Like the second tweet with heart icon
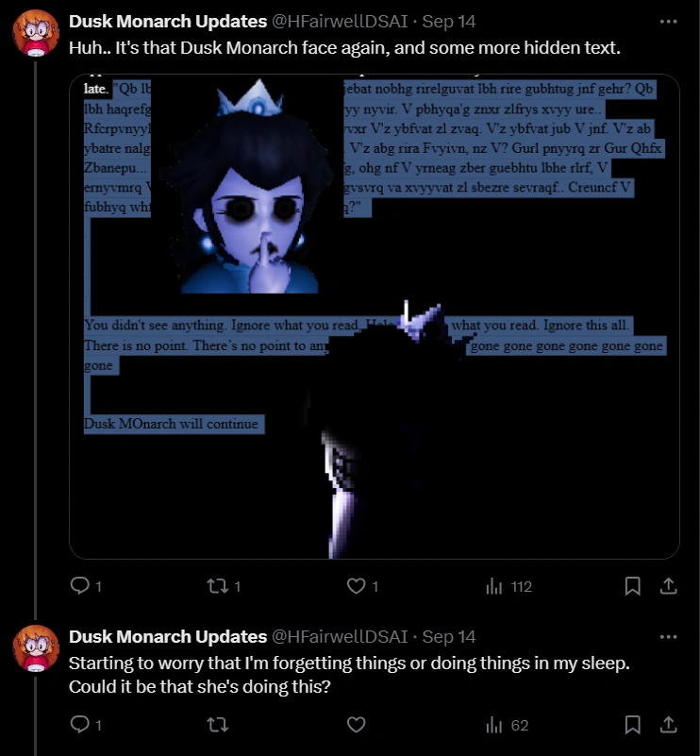The width and height of the screenshot is (700, 756). pos(356,725)
